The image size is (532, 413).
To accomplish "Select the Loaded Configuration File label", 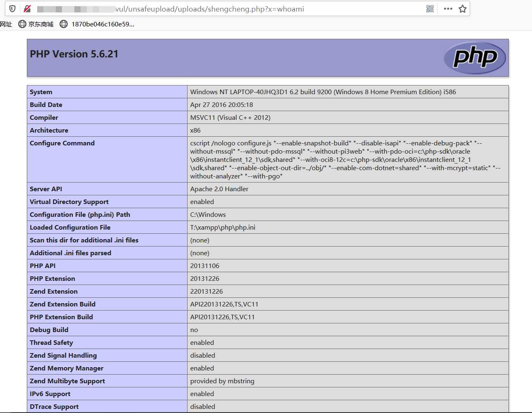I will pos(70,227).
